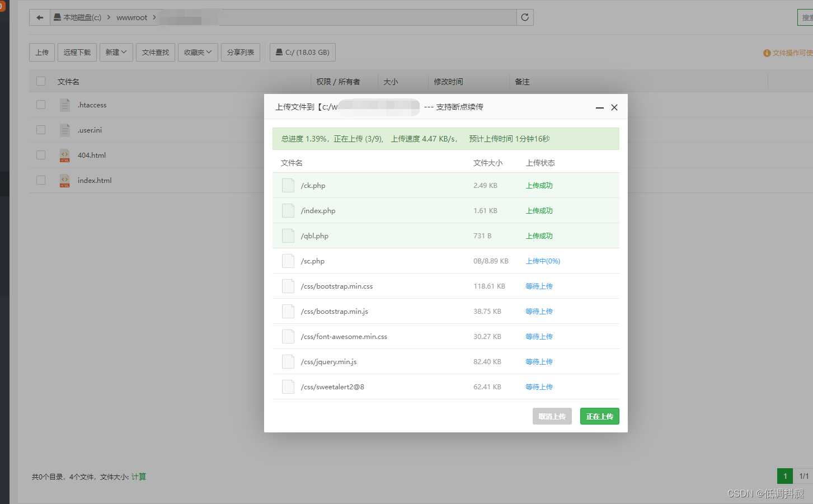Viewport: 813px width, 504px height.
Task: Open the 收藏夹 dropdown
Action: (x=198, y=52)
